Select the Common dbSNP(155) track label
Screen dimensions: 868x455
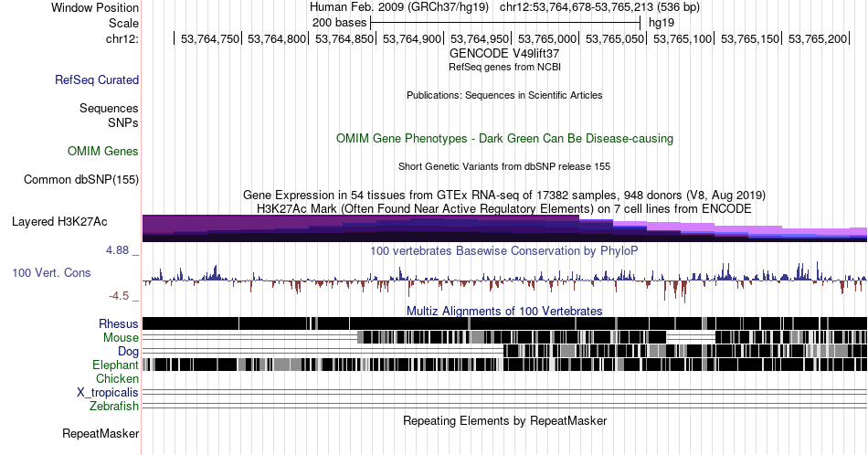81,179
